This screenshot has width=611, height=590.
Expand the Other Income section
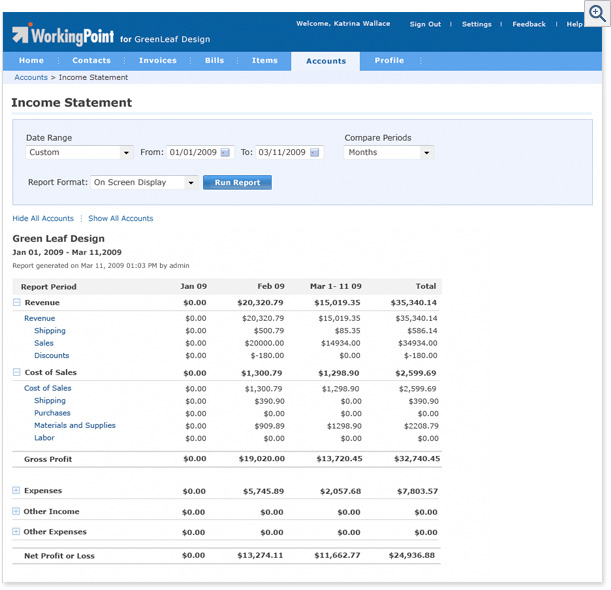pyautogui.click(x=16, y=511)
